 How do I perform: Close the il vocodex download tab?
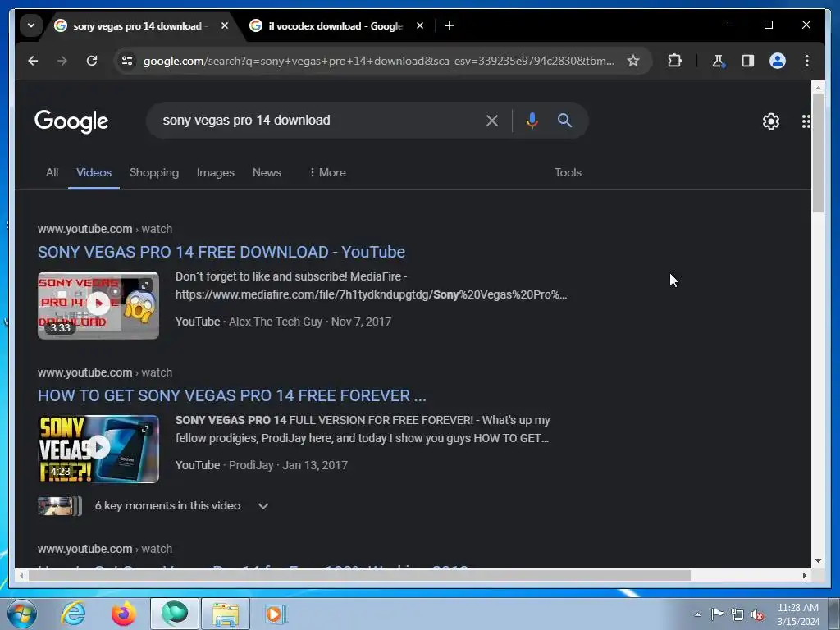tap(420, 25)
